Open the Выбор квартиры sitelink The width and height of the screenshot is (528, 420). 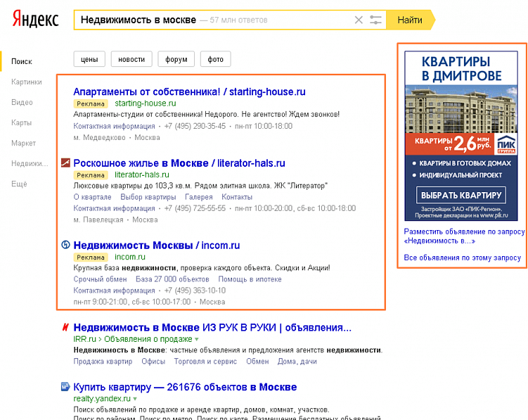(x=148, y=197)
